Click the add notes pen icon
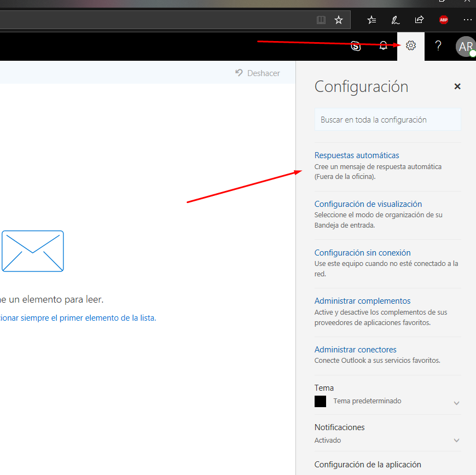This screenshot has width=476, height=475. pyautogui.click(x=395, y=20)
